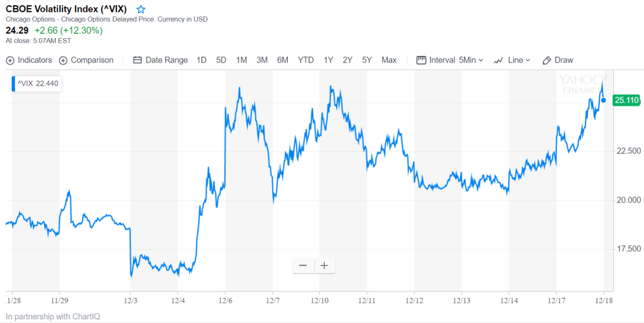Screen dimensions: 644x323
Task: Click the 6M range option
Action: (283, 60)
